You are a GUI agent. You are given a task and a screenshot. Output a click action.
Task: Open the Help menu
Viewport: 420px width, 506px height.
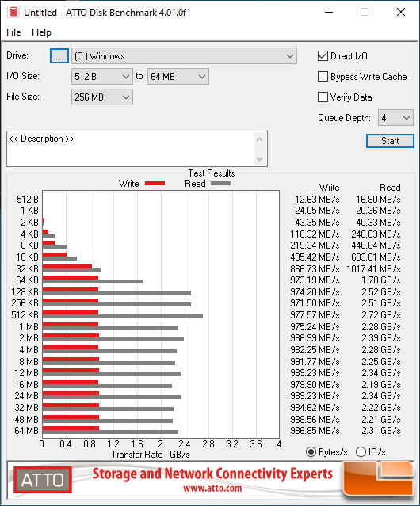coord(41,32)
